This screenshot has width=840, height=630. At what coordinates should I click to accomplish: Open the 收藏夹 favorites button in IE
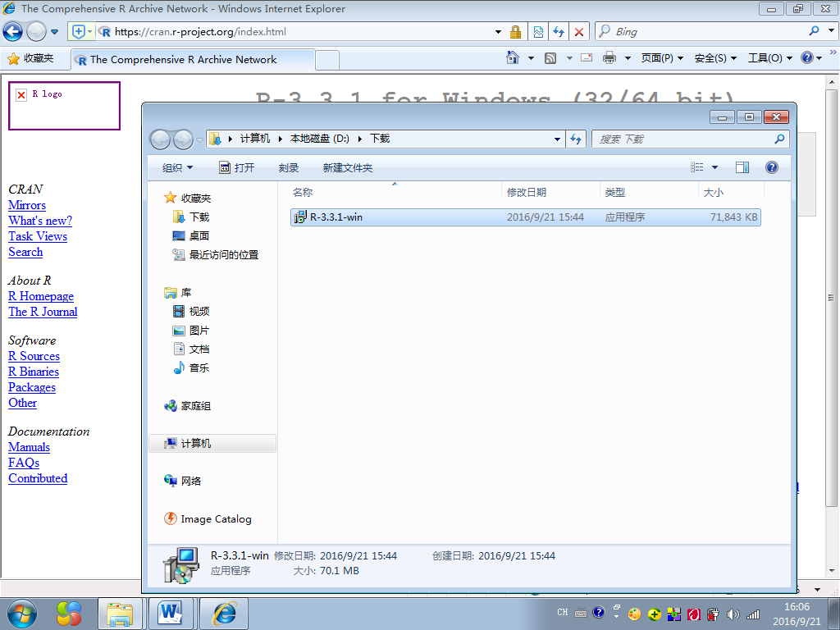pyautogui.click(x=31, y=58)
